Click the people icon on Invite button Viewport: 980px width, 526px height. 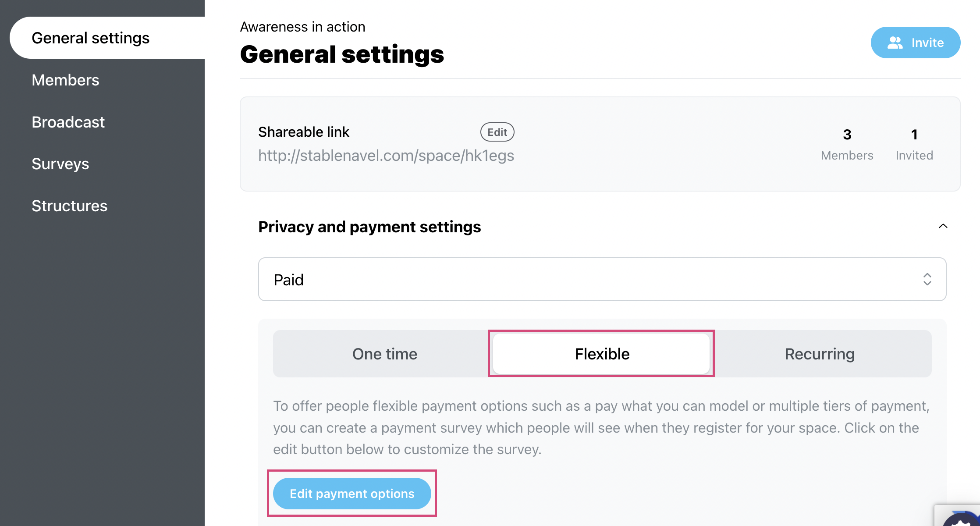(x=895, y=43)
